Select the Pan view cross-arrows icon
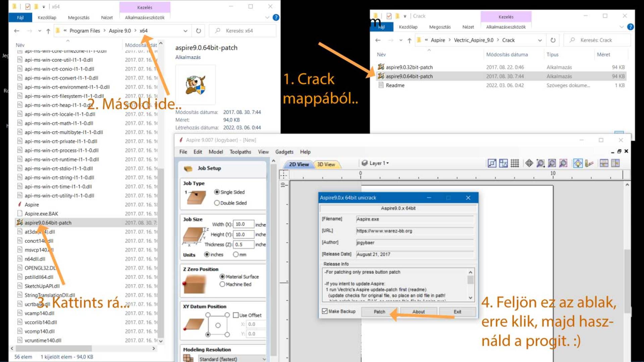This screenshot has height=362, width=644. pos(529,163)
